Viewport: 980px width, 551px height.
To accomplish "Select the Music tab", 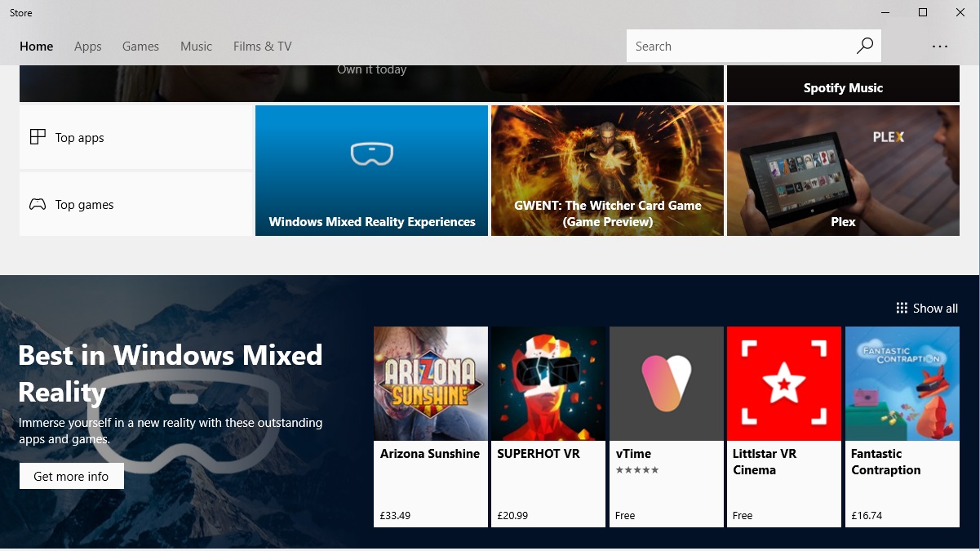I will [x=196, y=47].
